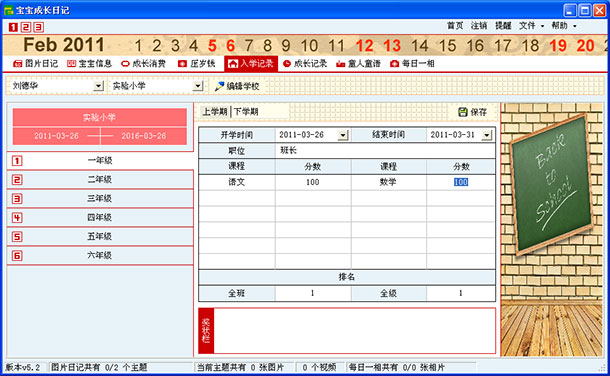Open the 压岁钱 tab

[x=197, y=63]
